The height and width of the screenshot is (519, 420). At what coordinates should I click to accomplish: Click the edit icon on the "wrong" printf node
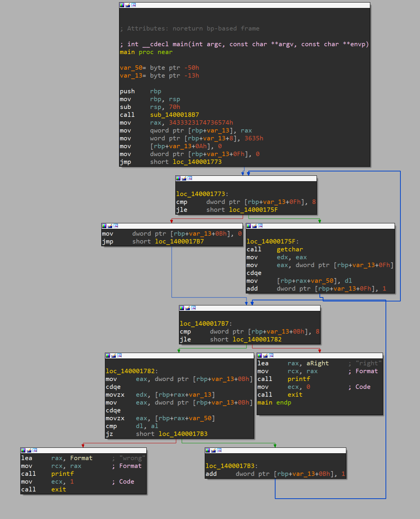[29, 450]
